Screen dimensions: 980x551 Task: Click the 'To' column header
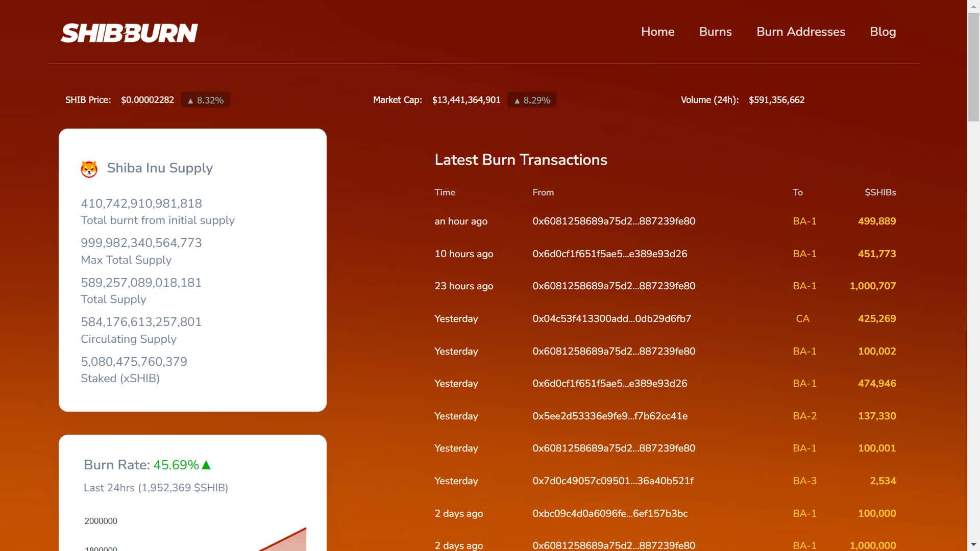pos(797,192)
